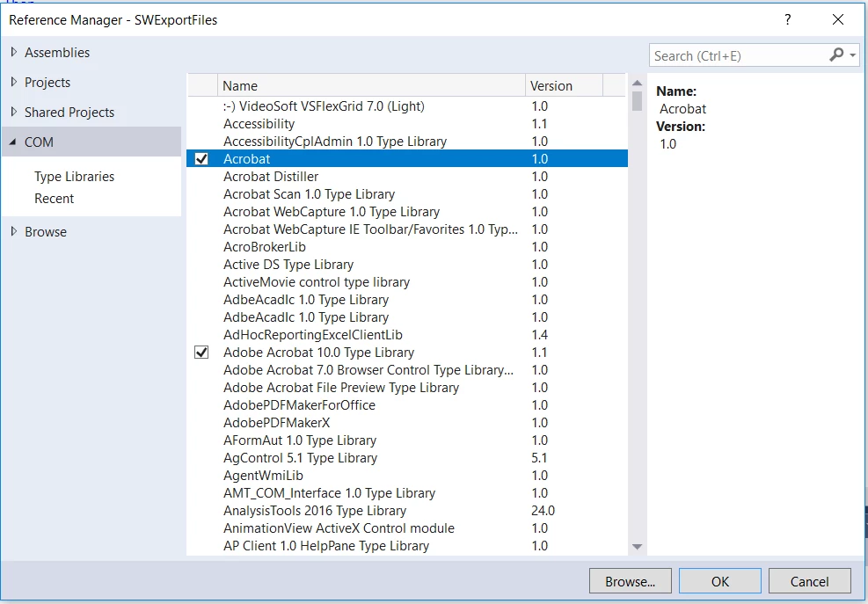This screenshot has height=604, width=868.
Task: Sort by the Version column header
Action: pos(564,86)
